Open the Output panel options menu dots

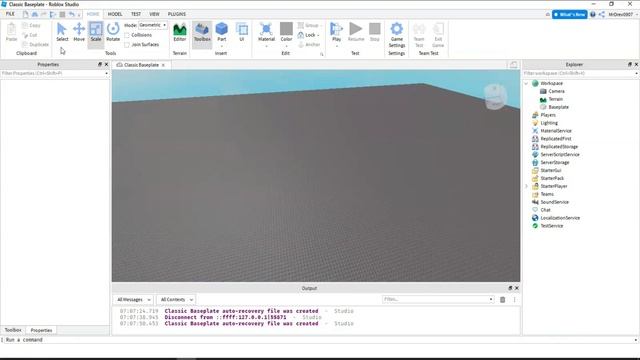(x=514, y=300)
